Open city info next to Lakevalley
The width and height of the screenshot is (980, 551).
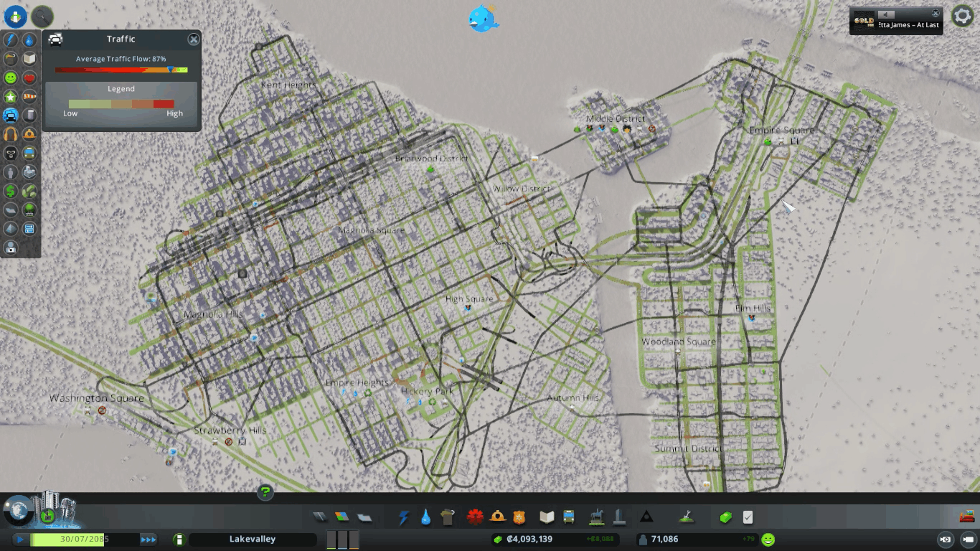click(x=179, y=539)
